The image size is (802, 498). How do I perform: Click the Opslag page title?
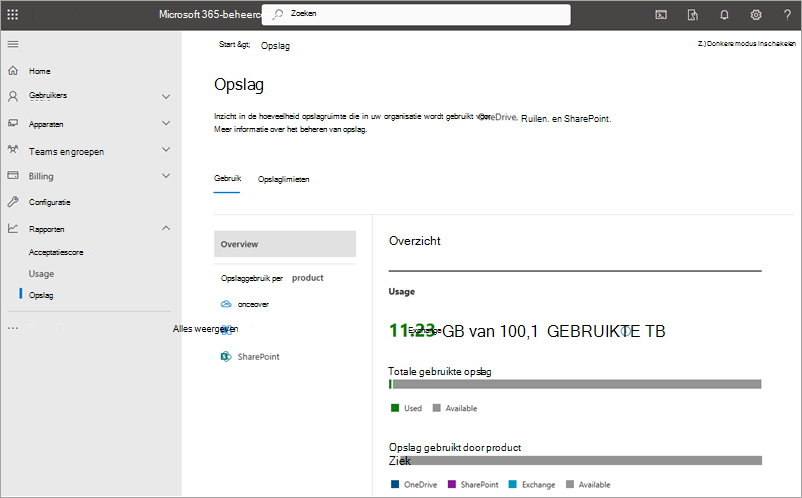(239, 84)
